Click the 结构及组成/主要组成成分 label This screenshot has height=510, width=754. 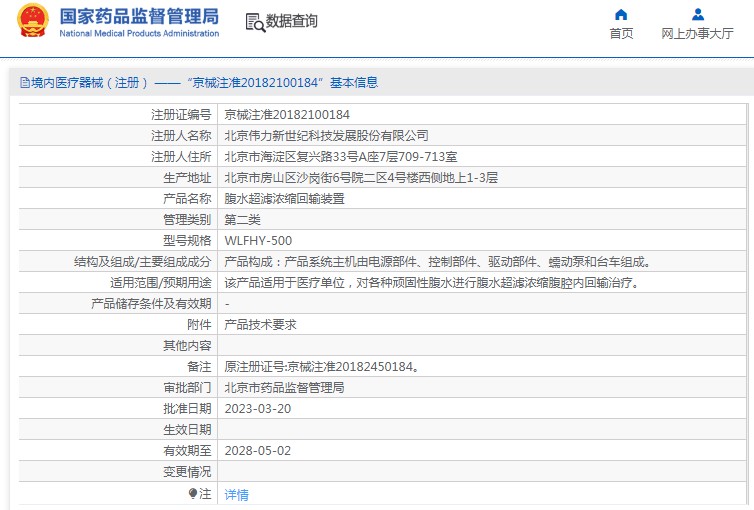pos(142,262)
